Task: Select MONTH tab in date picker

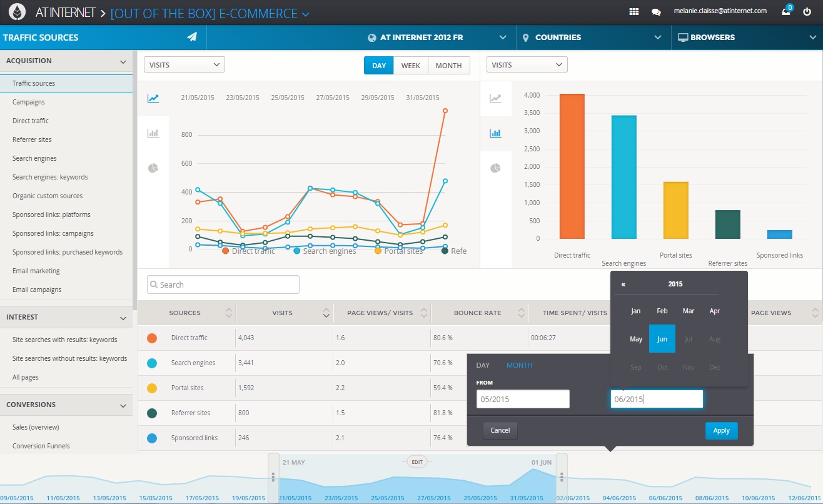Action: pos(520,365)
